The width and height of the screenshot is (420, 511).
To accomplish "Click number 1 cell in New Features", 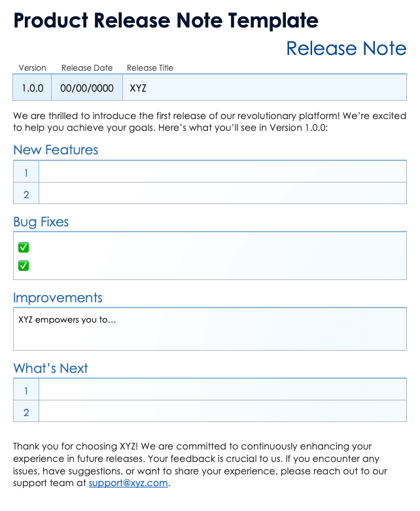I will pos(26,173).
